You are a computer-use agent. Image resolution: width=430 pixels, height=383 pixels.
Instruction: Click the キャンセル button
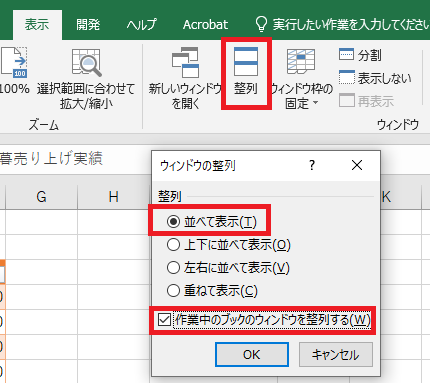click(x=336, y=354)
